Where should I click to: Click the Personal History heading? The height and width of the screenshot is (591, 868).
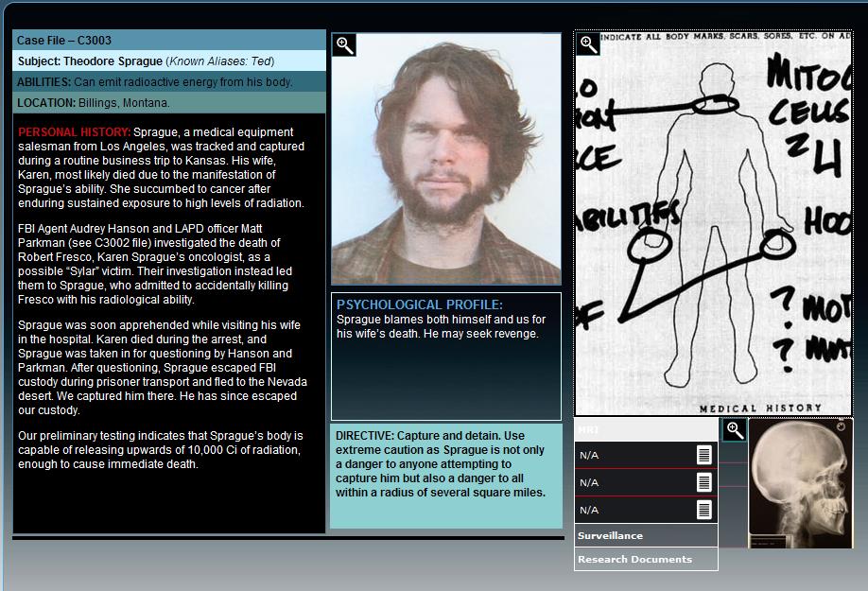75,132
